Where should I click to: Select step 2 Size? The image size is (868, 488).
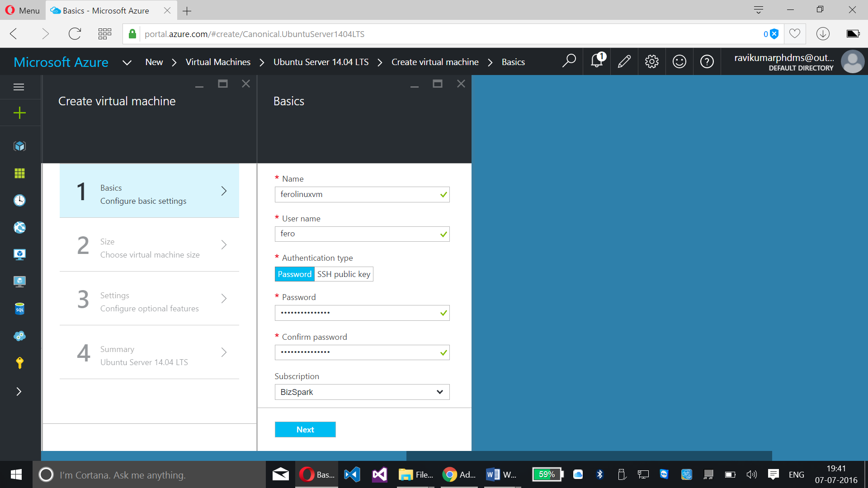click(x=149, y=244)
